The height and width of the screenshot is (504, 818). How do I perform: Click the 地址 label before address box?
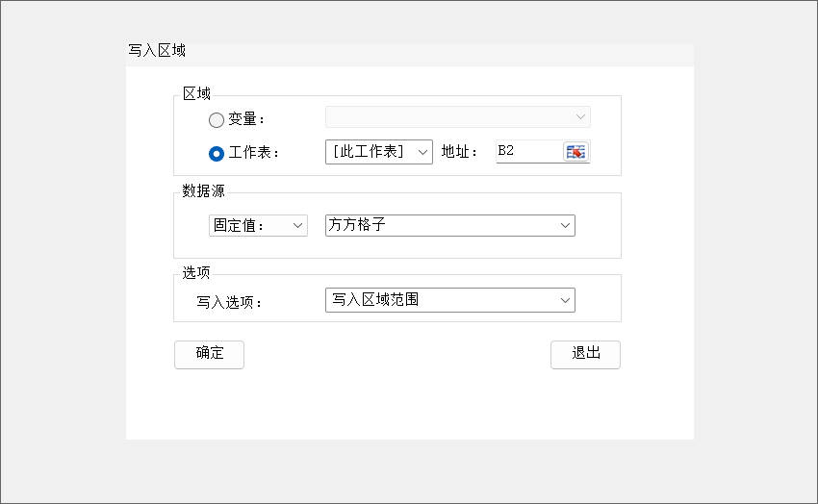[459, 152]
